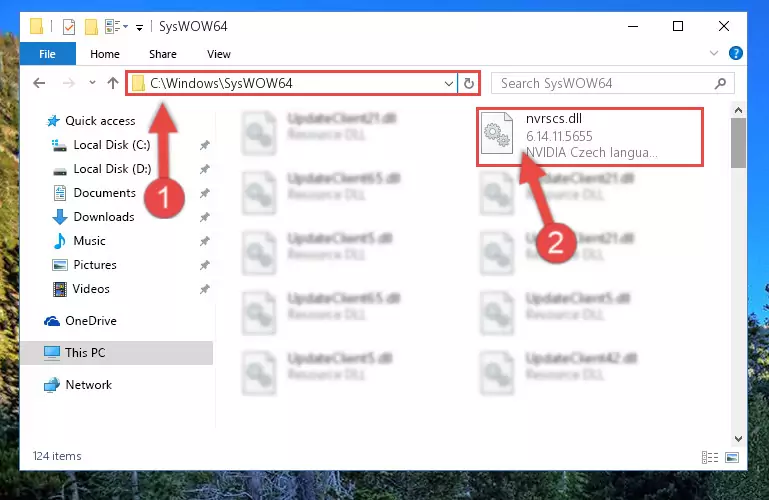Refresh the SysWOW64 folder
This screenshot has height=500, width=769.
pyautogui.click(x=469, y=84)
